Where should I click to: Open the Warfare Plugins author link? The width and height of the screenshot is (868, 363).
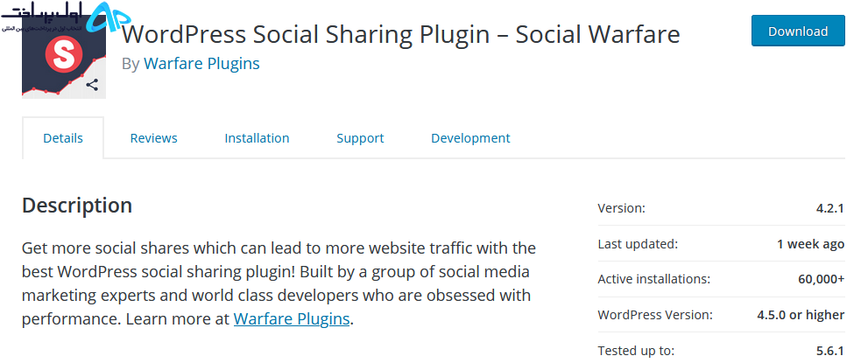[x=201, y=64]
